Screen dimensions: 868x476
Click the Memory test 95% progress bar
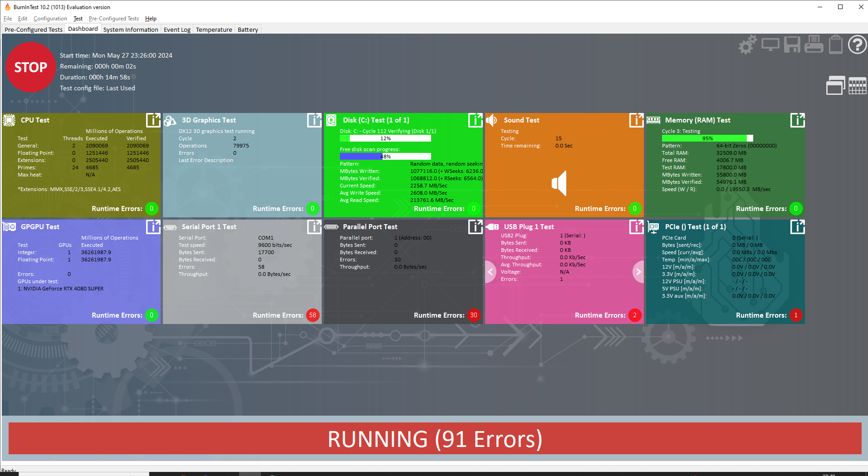click(x=708, y=138)
